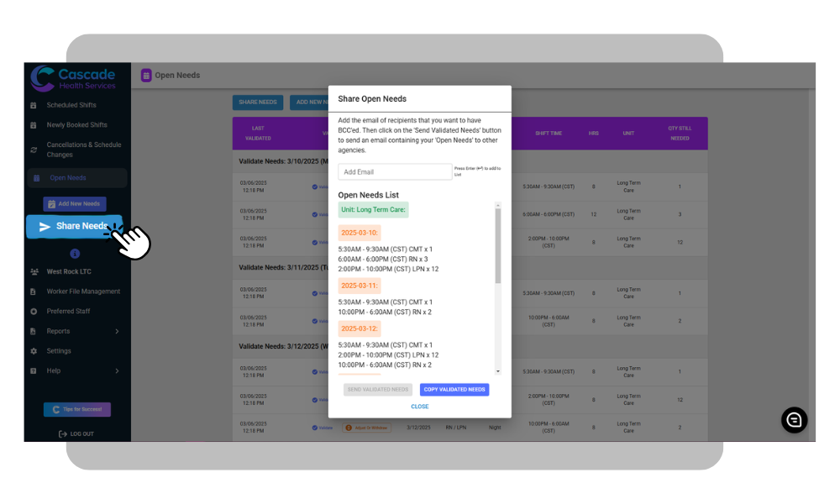Open Worker File Management menu item
The image size is (840, 504).
click(x=83, y=292)
